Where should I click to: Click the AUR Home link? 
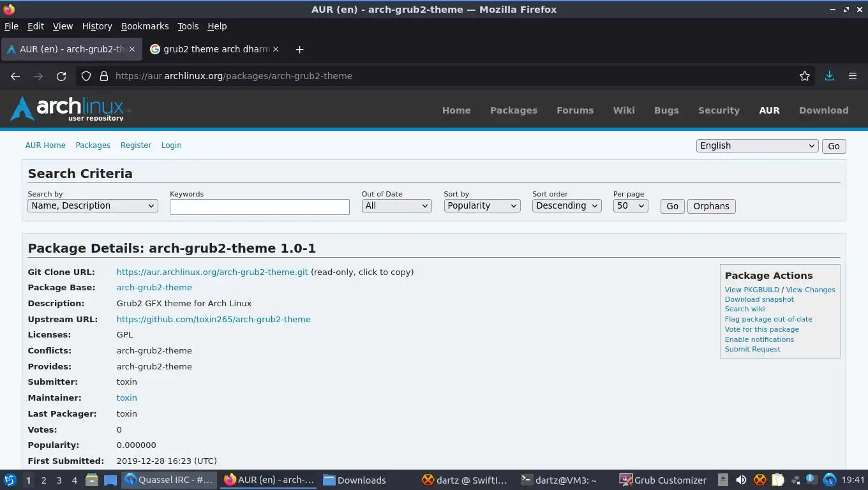coord(45,145)
